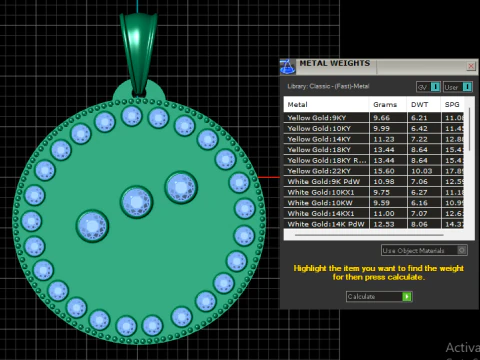Select the Yellow Gold:10KY row
480x360 pixels.
click(x=374, y=128)
